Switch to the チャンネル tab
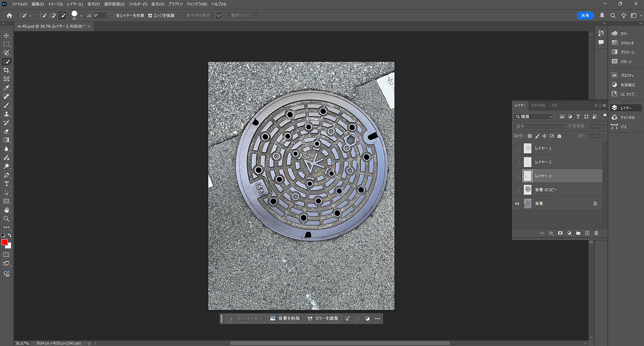The width and height of the screenshot is (644, 346). tap(538, 105)
